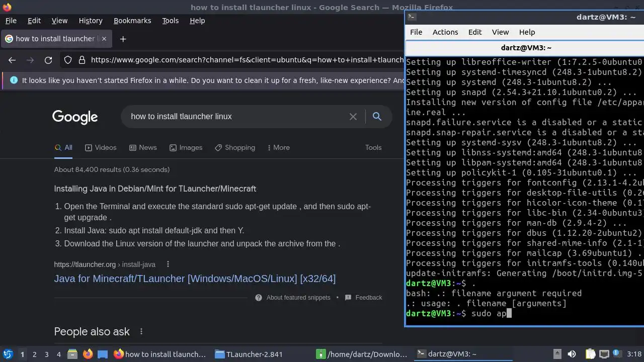
Task: Open 'About featured snippets' help link
Action: point(298,298)
